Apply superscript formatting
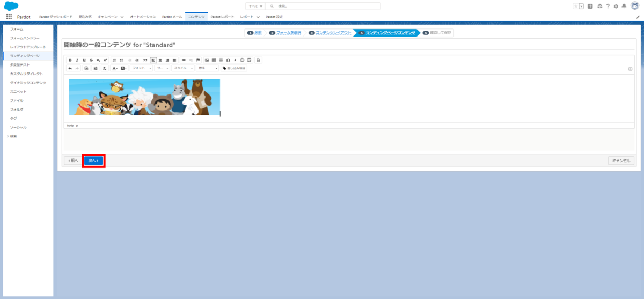Screen dimensions: 644x299 (x=105, y=60)
